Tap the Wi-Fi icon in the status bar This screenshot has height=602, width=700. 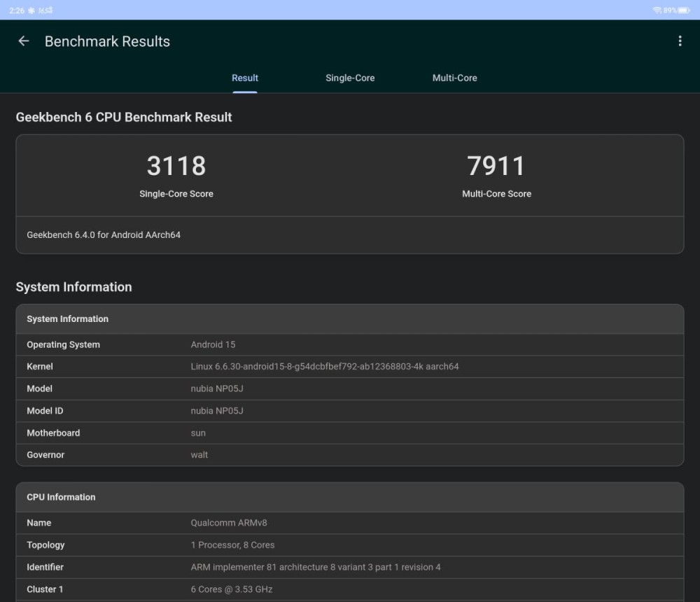coord(657,10)
